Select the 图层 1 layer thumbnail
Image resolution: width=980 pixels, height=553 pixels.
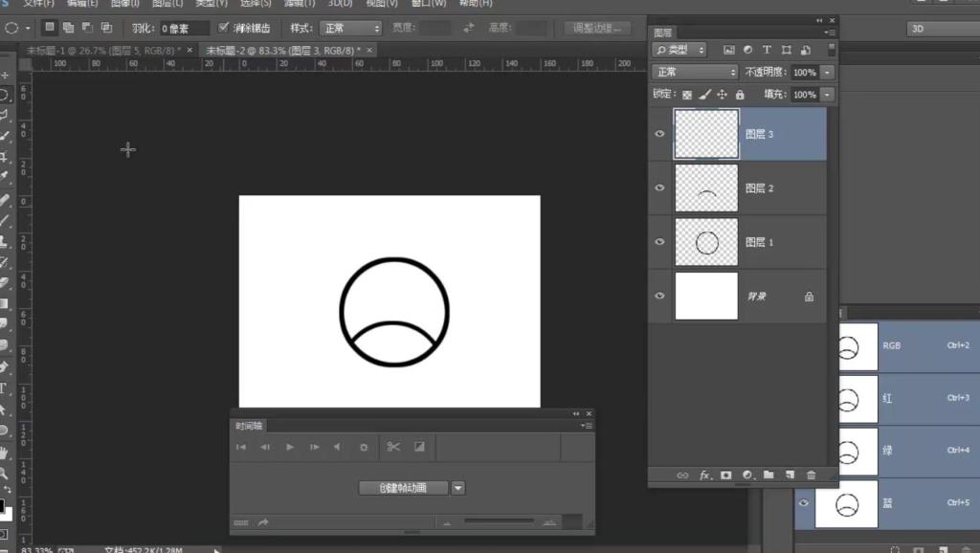(706, 242)
